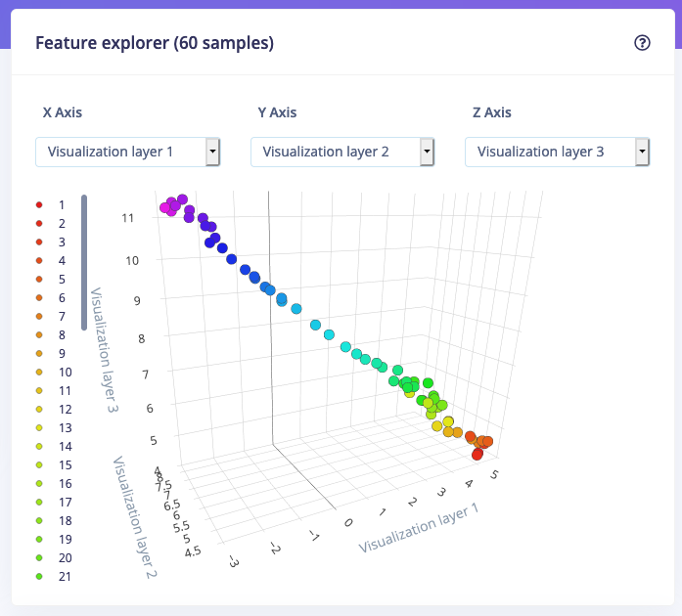This screenshot has height=616, width=682.
Task: Click the Feature explorer heading
Action: coord(155,43)
